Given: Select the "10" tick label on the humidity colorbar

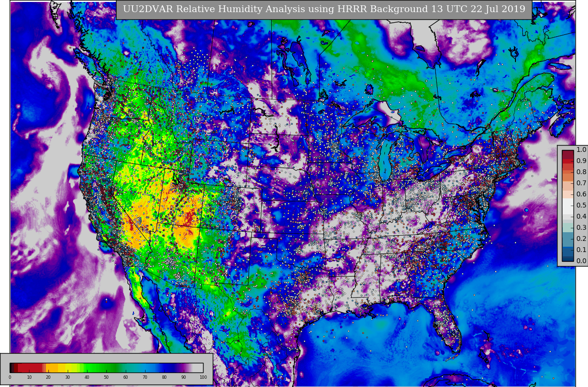Looking at the screenshot, I should (x=29, y=377).
